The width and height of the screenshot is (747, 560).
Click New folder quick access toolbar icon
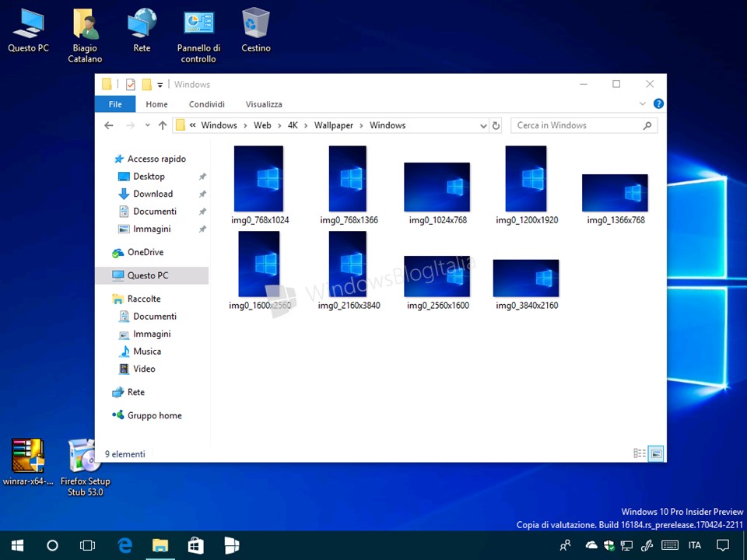coord(147,85)
